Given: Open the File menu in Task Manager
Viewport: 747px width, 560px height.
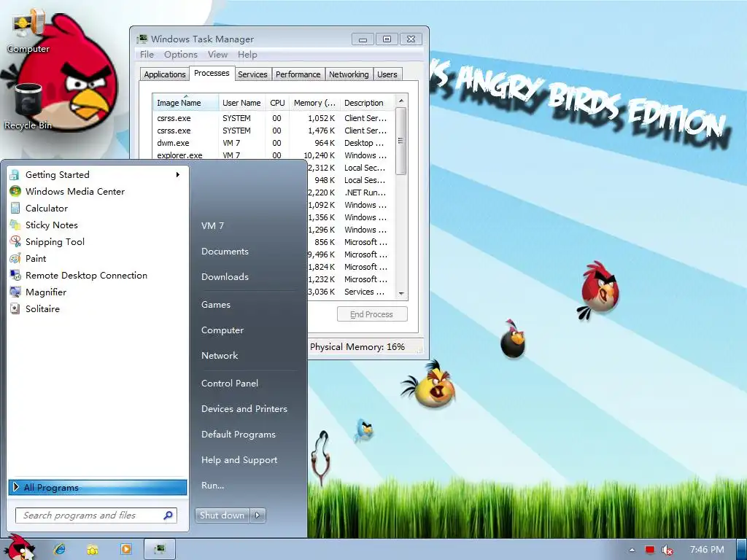Looking at the screenshot, I should (x=147, y=55).
